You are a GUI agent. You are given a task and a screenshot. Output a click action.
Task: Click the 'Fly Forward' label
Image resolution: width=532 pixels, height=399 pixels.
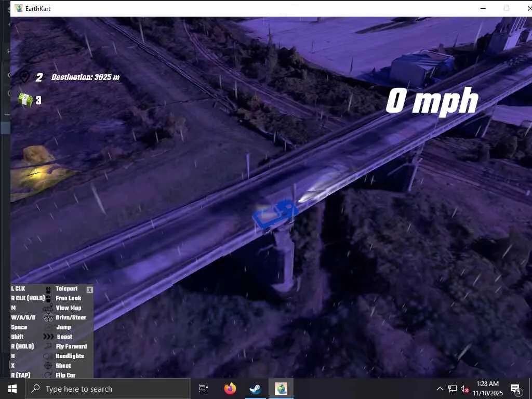pyautogui.click(x=71, y=347)
